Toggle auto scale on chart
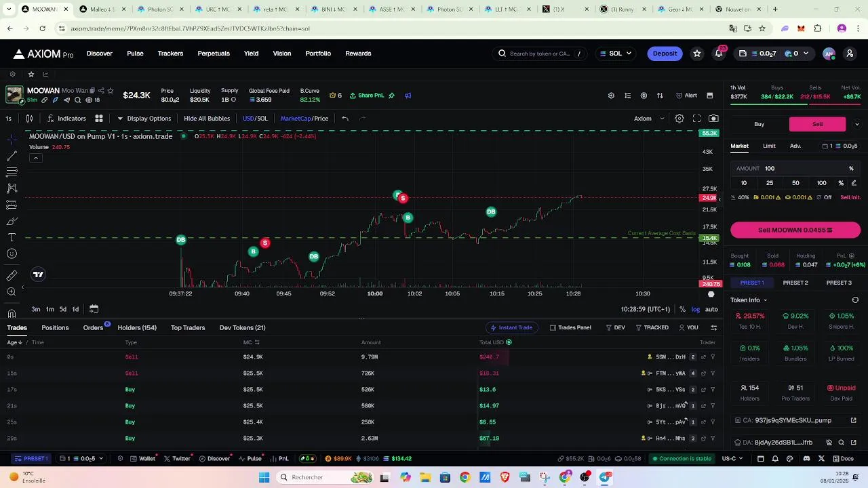The height and width of the screenshot is (488, 868). point(711,309)
